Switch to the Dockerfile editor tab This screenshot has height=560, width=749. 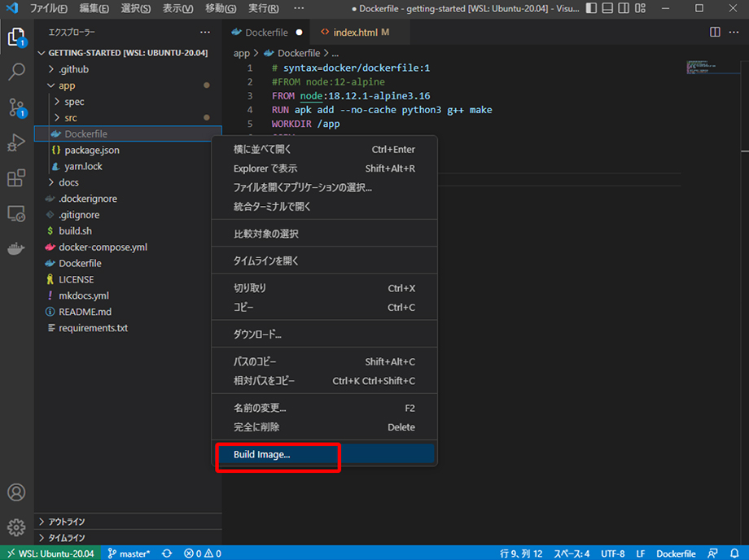point(266,32)
